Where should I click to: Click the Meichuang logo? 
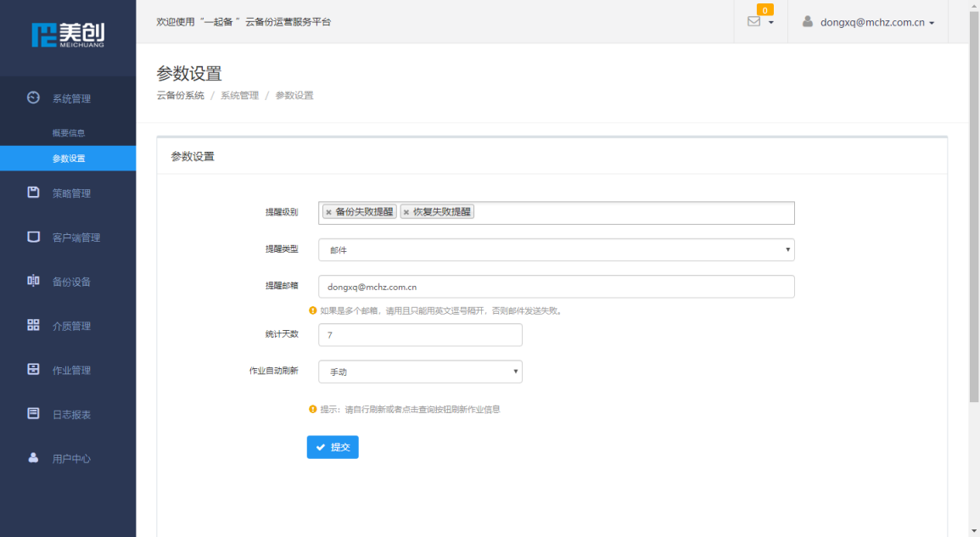[68, 35]
